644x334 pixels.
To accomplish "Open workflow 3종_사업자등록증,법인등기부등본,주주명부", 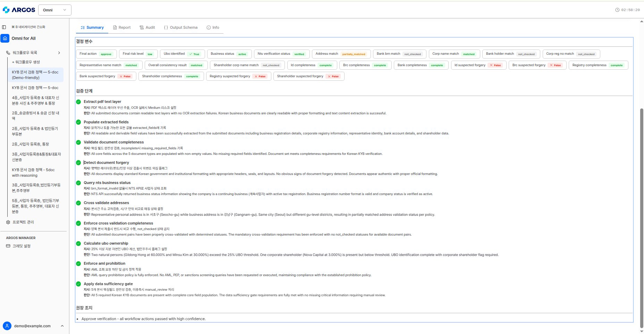I will [36, 188].
